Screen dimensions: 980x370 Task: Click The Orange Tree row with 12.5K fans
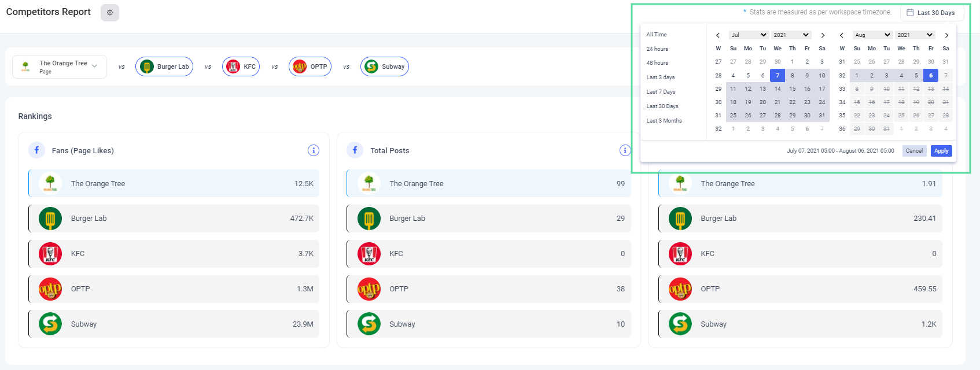(x=174, y=183)
